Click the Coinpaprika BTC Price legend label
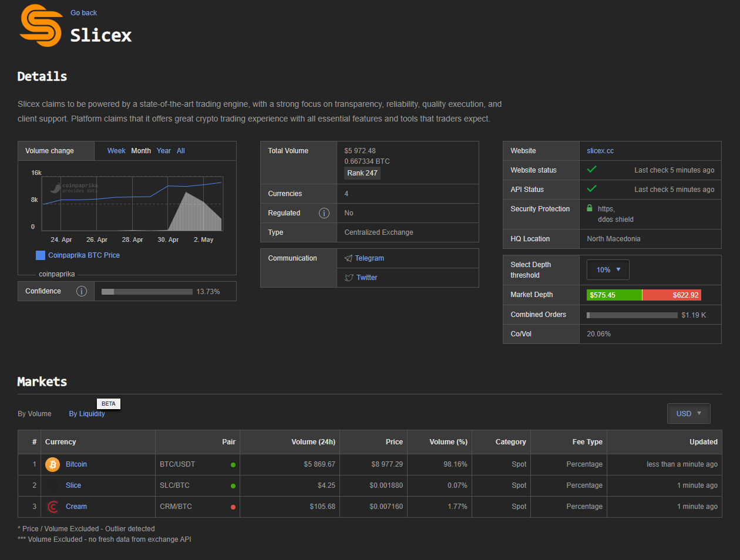The height and width of the screenshot is (560, 740). tap(84, 255)
